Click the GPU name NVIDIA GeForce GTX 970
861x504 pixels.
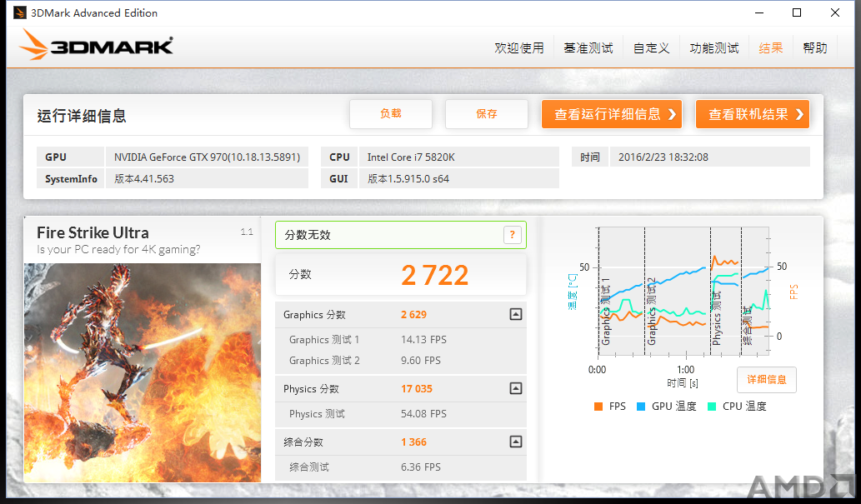click(207, 157)
